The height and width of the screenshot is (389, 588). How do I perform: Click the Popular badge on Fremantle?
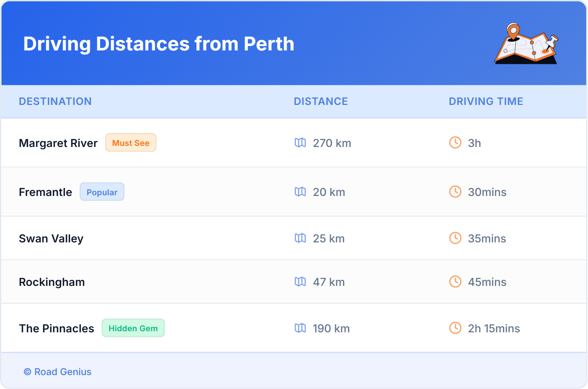[102, 192]
